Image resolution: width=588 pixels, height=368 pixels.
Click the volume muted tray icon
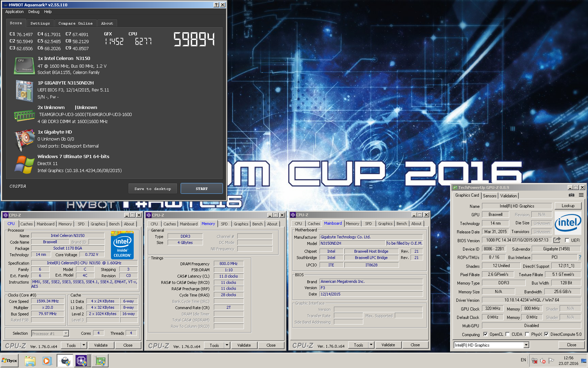pyautogui.click(x=543, y=361)
